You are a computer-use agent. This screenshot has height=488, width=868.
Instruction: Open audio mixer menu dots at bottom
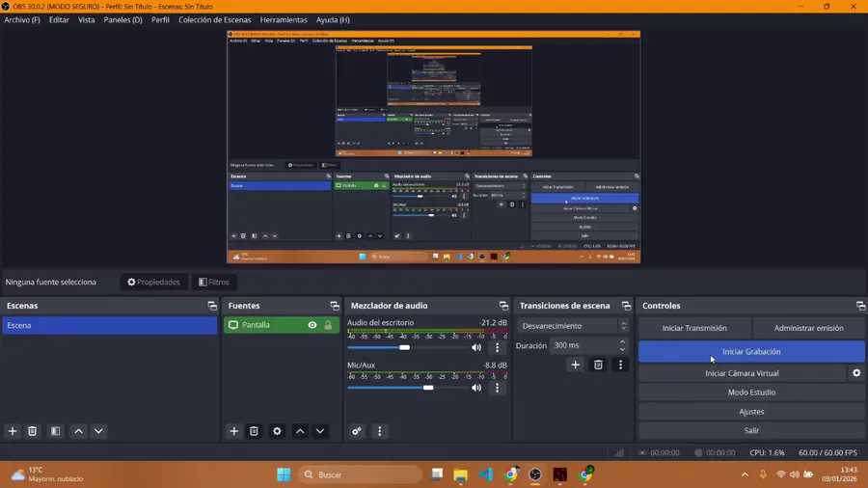[380, 431]
